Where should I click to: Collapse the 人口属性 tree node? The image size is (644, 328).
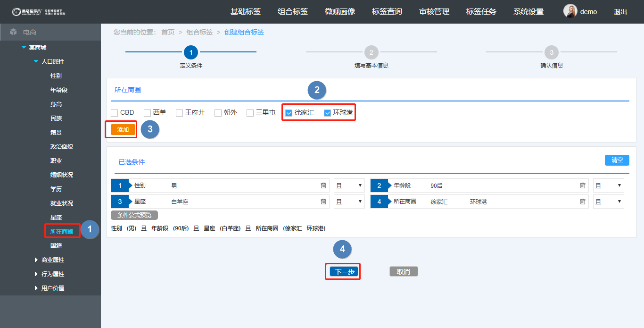tap(36, 61)
